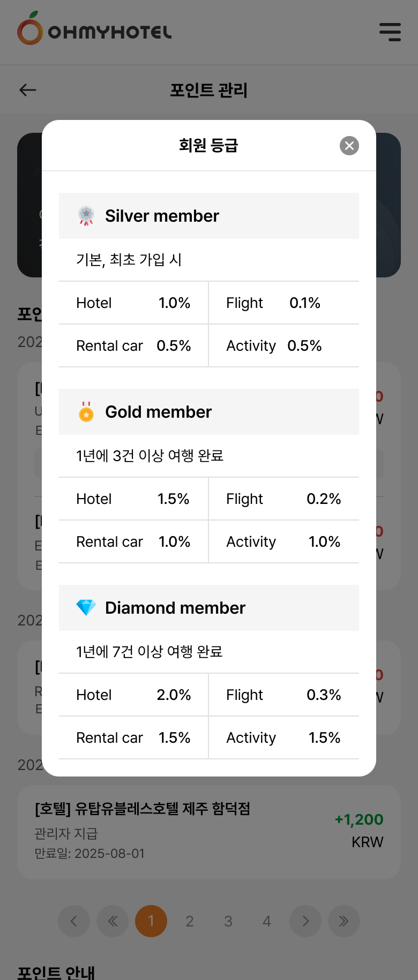Image resolution: width=418 pixels, height=980 pixels.
Task: Select page 1 in pagination
Action: click(151, 921)
